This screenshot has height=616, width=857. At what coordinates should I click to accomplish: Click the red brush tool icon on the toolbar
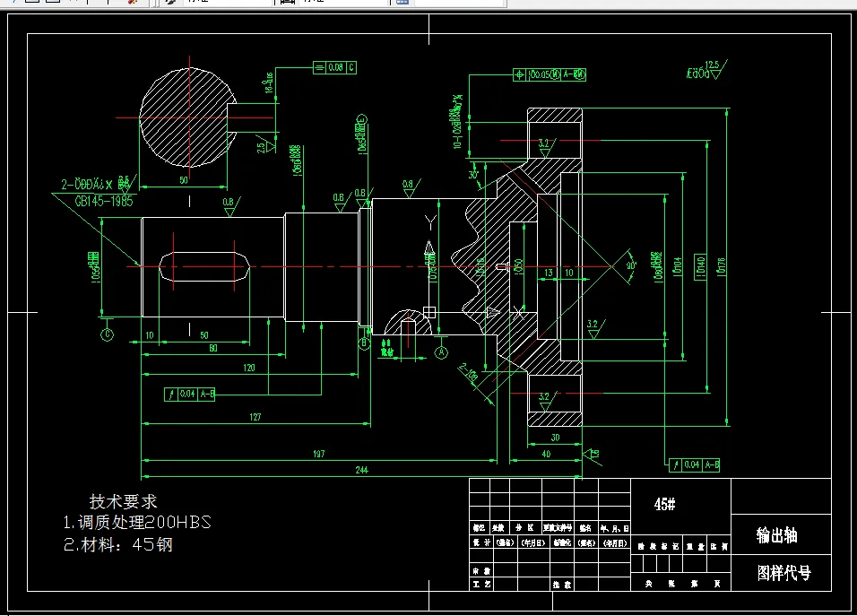tap(132, 3)
